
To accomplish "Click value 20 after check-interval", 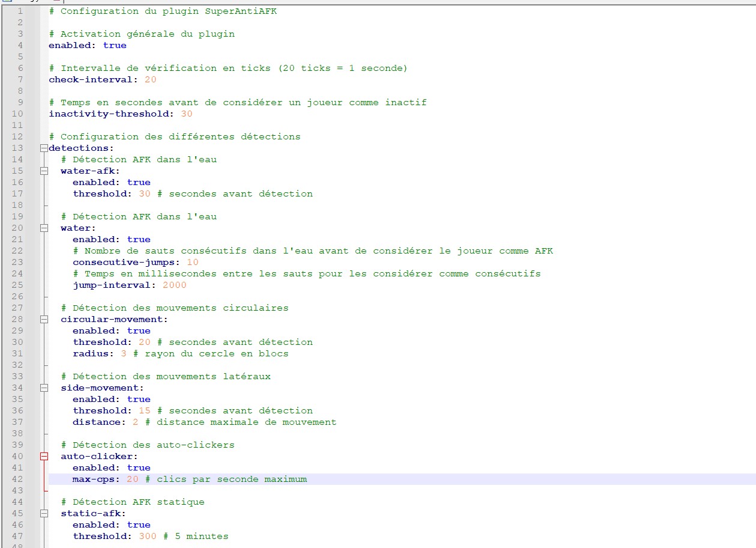I will 151,79.
